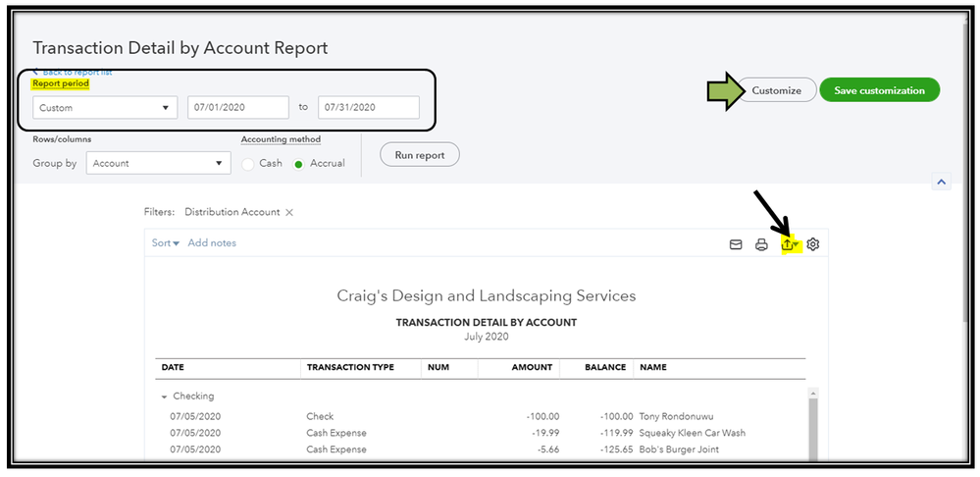Print the report with printer icon

761,245
